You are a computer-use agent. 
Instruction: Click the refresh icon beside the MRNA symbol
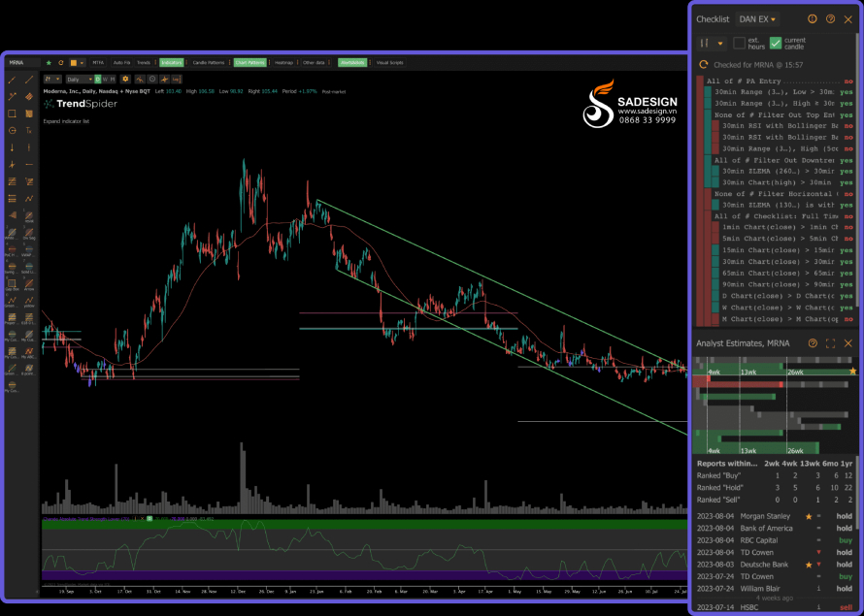click(60, 63)
